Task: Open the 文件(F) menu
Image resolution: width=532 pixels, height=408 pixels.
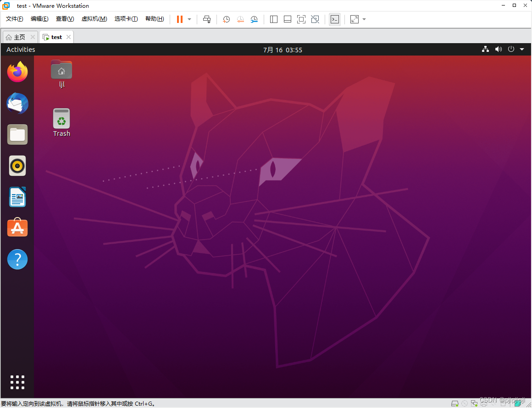Action: click(15, 19)
